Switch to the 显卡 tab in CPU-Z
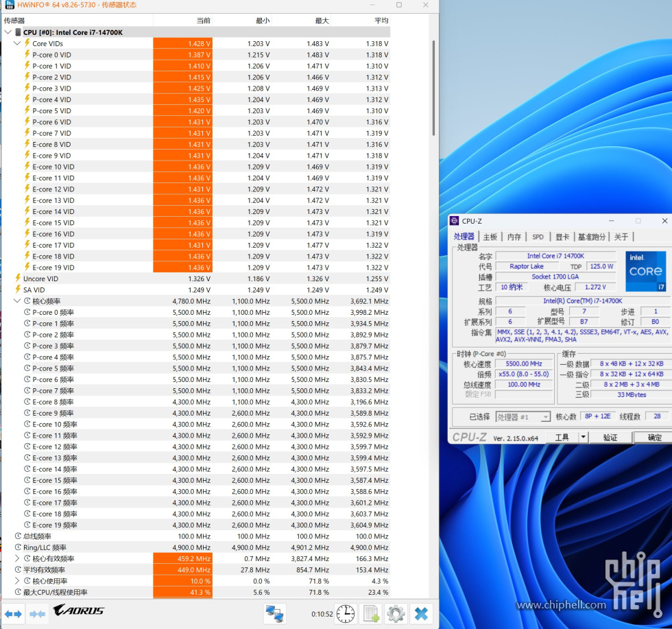Viewport: 672px width, 629px height. 562,237
